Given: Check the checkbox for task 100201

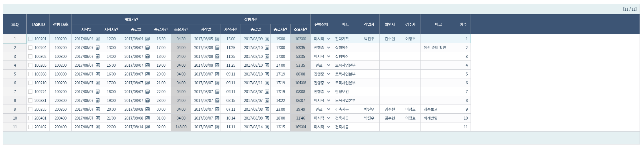Looking at the screenshot, I should coord(30,39).
